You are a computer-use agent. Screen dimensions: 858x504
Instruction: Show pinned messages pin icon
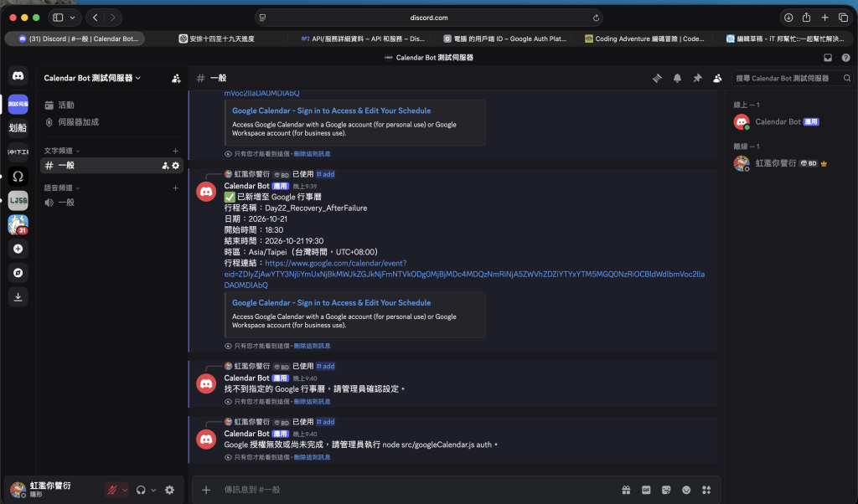click(697, 78)
